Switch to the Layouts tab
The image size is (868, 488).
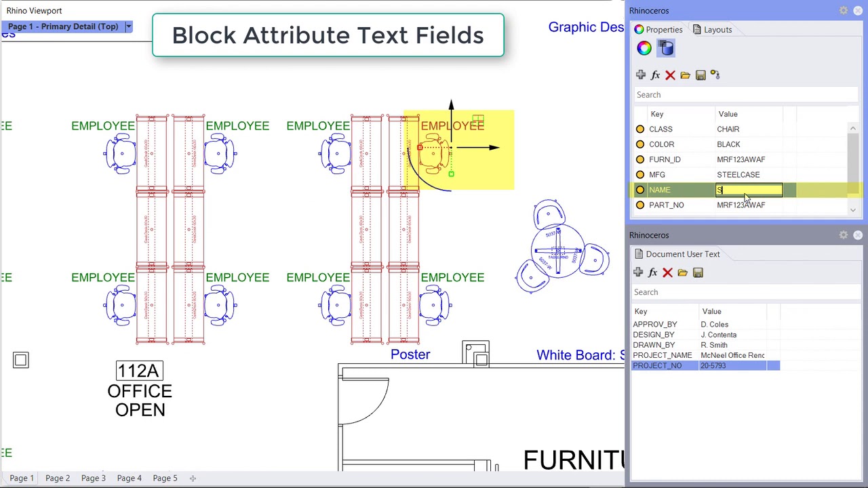tap(712, 30)
